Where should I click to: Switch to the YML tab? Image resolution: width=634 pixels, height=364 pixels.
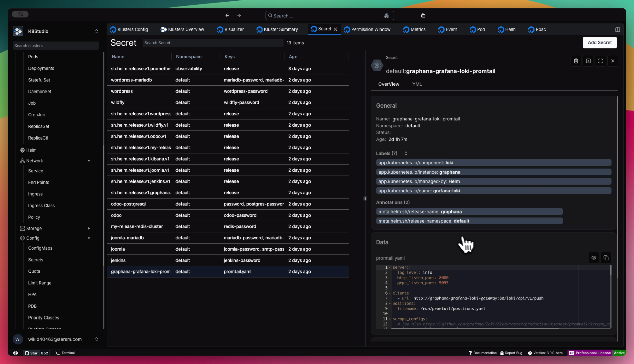[417, 84]
